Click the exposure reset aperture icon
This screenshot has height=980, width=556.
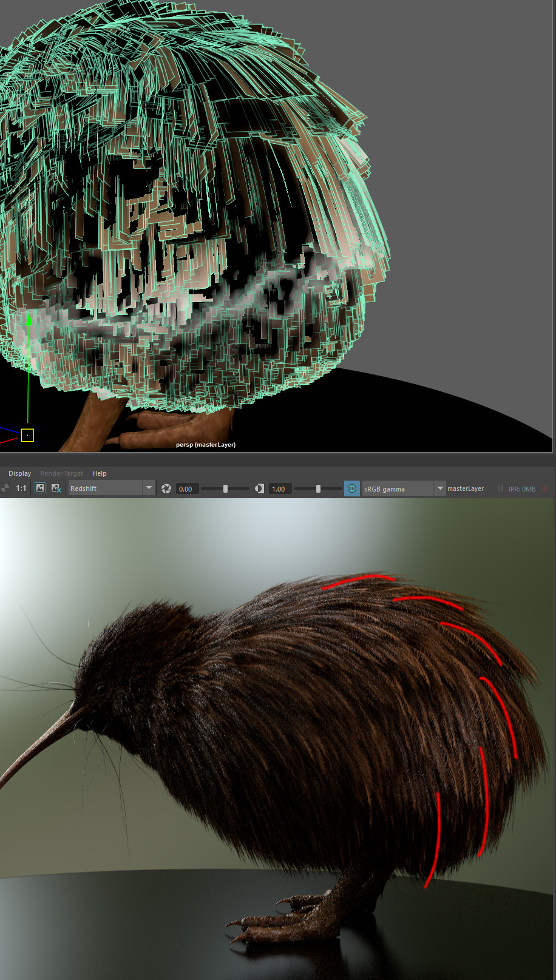[x=166, y=488]
